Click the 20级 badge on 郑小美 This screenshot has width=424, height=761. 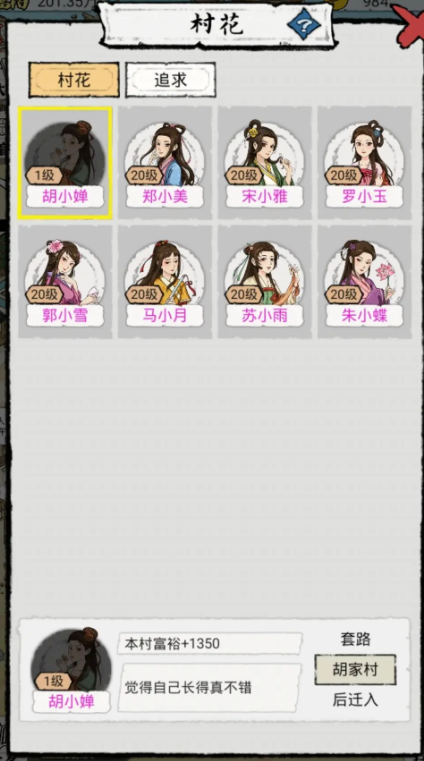click(x=145, y=175)
